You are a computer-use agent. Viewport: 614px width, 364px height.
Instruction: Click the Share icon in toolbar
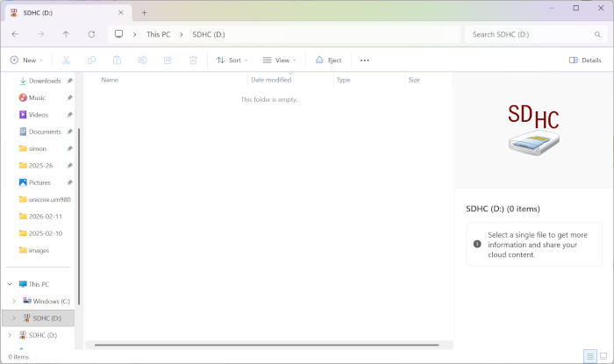coord(168,61)
